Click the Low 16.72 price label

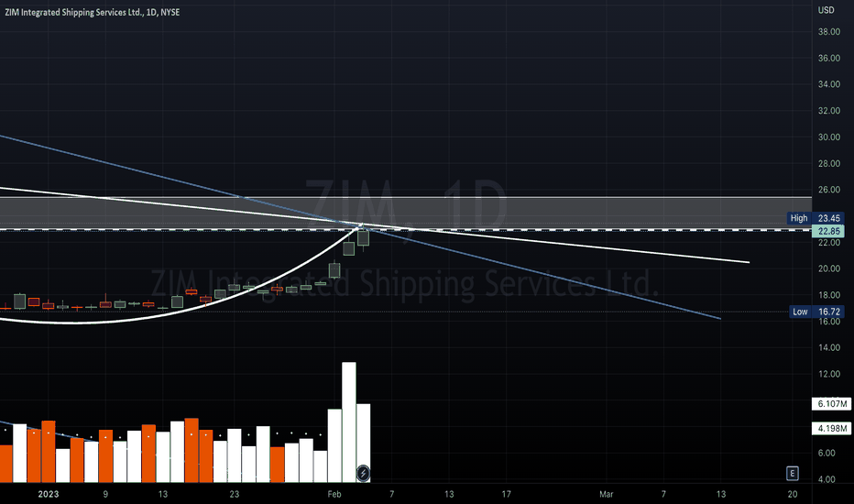(817, 312)
